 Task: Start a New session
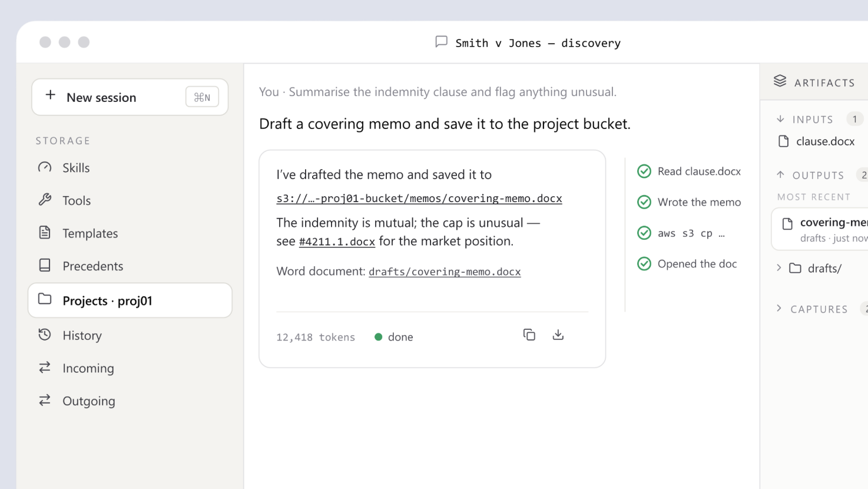pos(130,97)
